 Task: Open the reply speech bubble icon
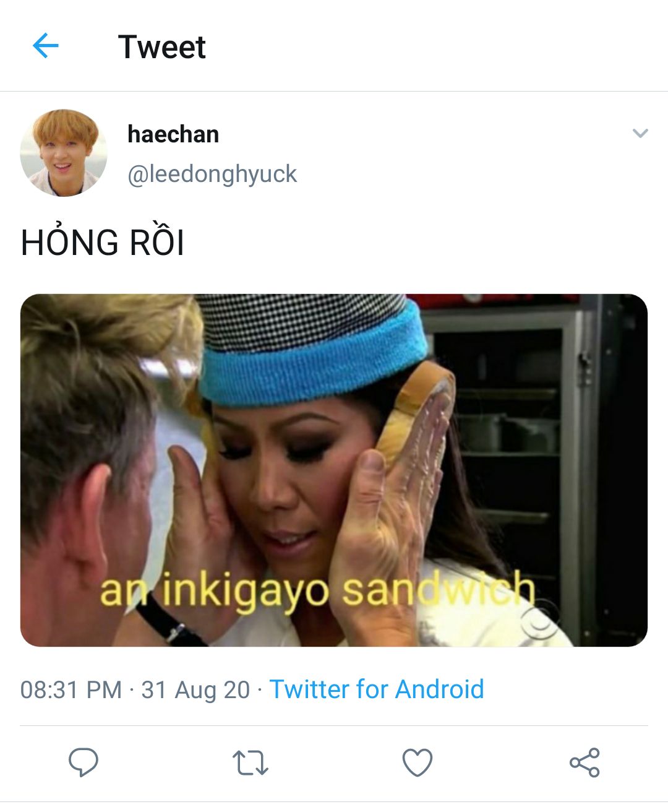click(x=83, y=762)
